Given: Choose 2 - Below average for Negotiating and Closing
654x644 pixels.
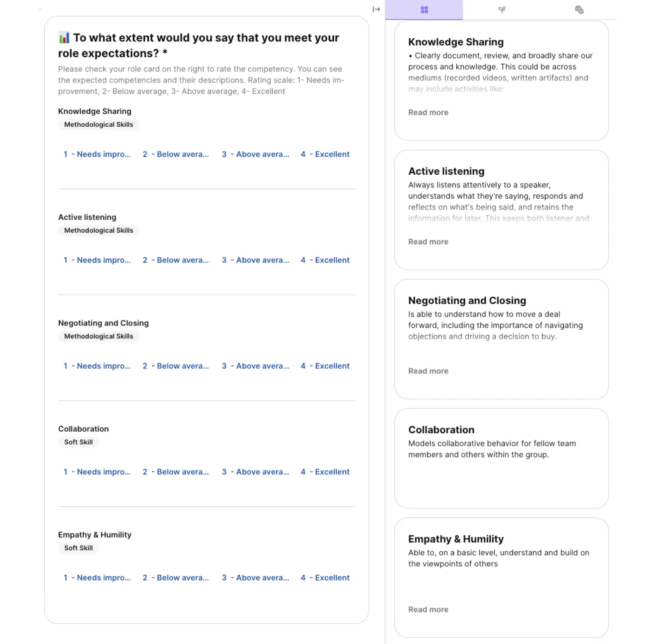Looking at the screenshot, I should 176,366.
